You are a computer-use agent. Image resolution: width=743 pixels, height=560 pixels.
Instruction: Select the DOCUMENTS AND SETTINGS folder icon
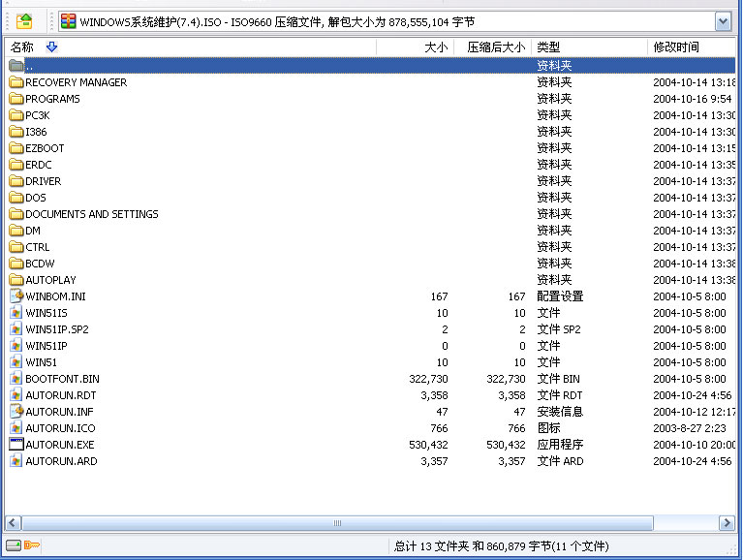click(x=16, y=214)
